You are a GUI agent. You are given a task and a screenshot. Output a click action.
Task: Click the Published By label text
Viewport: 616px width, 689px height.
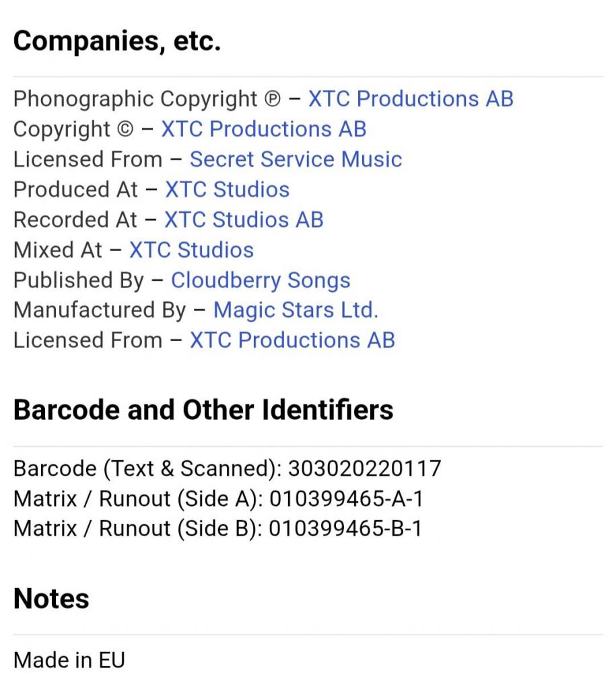pos(79,281)
